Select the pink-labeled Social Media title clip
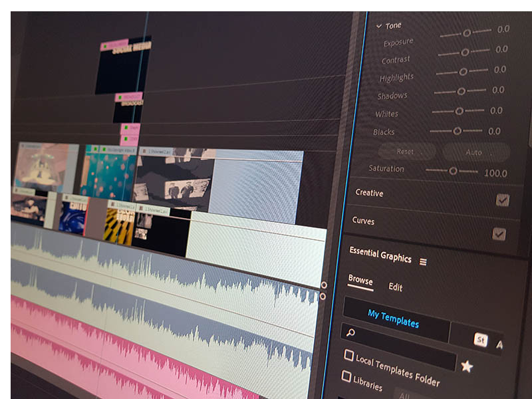Image resolution: width=532 pixels, height=399 pixels. coord(123,66)
